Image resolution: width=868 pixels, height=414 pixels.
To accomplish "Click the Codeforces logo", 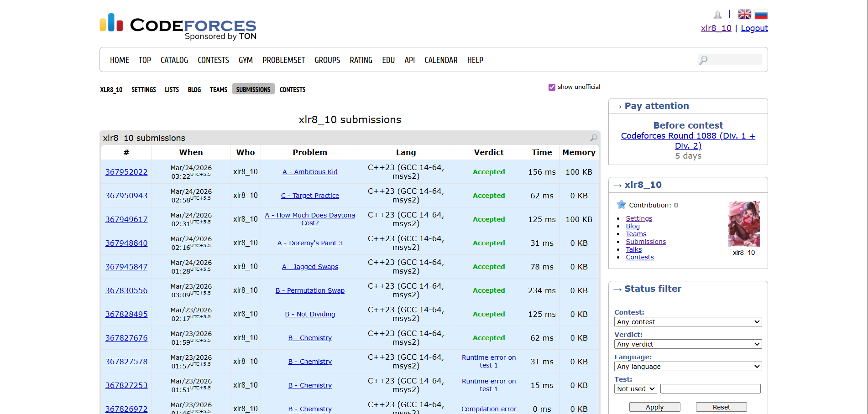I will tap(178, 26).
